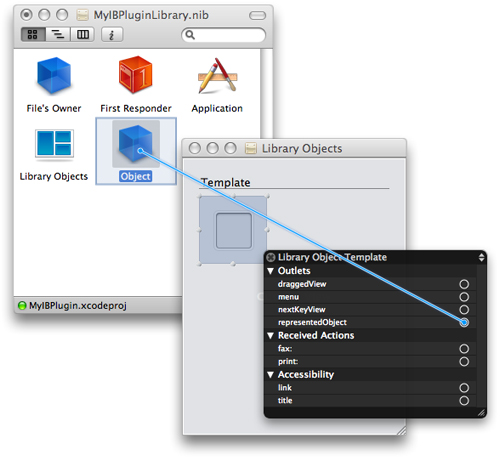
Task: Select the blue Object cube icon
Action: pyautogui.click(x=136, y=144)
